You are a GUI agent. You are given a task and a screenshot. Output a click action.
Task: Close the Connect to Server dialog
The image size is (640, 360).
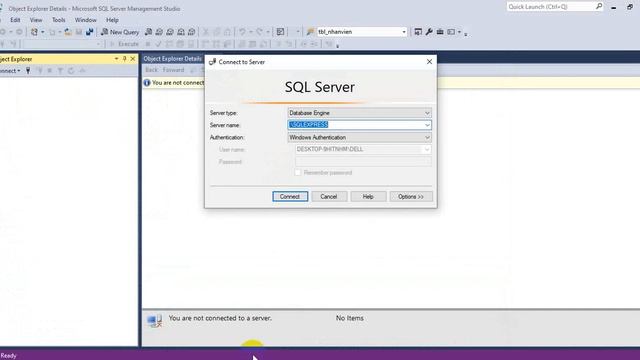point(429,62)
